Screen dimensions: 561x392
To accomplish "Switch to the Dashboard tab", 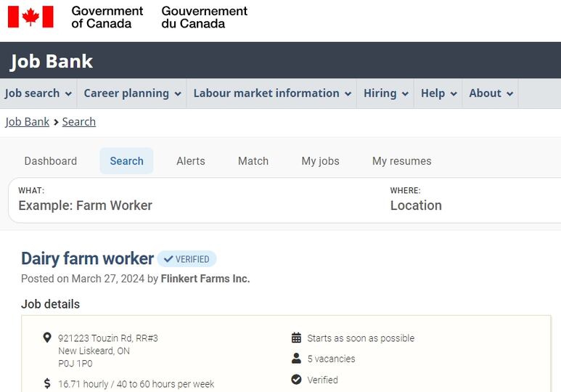I will [x=51, y=161].
